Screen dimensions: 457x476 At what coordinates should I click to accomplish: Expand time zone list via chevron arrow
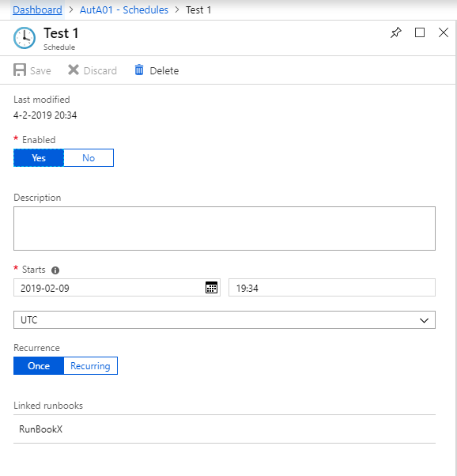[x=424, y=320]
